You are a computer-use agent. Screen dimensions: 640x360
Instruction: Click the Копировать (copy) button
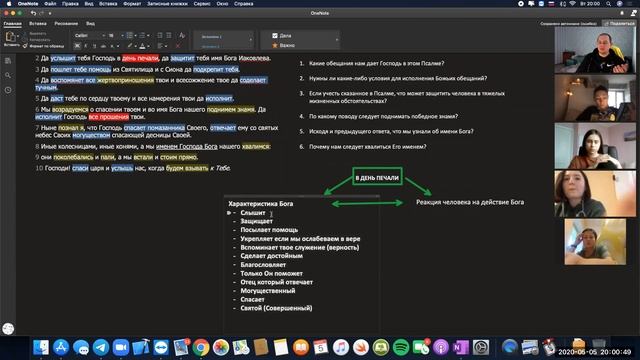(40, 40)
